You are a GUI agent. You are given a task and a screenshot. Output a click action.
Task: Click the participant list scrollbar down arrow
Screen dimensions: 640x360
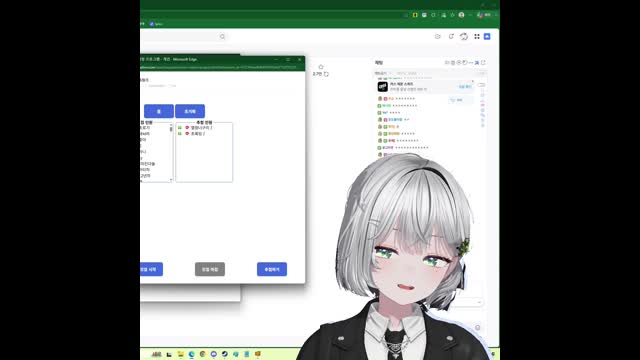coord(171,180)
